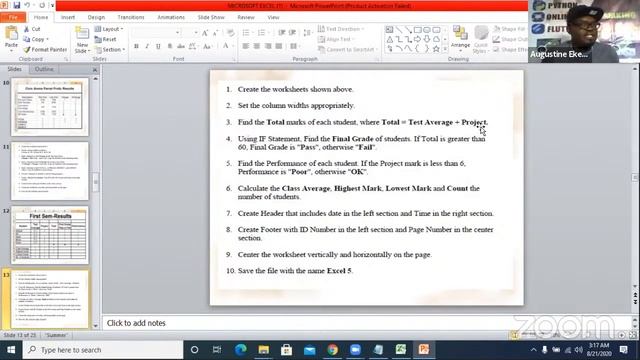Toggle Strikethrough formatting
This screenshot has width=640, height=360.
[x=180, y=46]
